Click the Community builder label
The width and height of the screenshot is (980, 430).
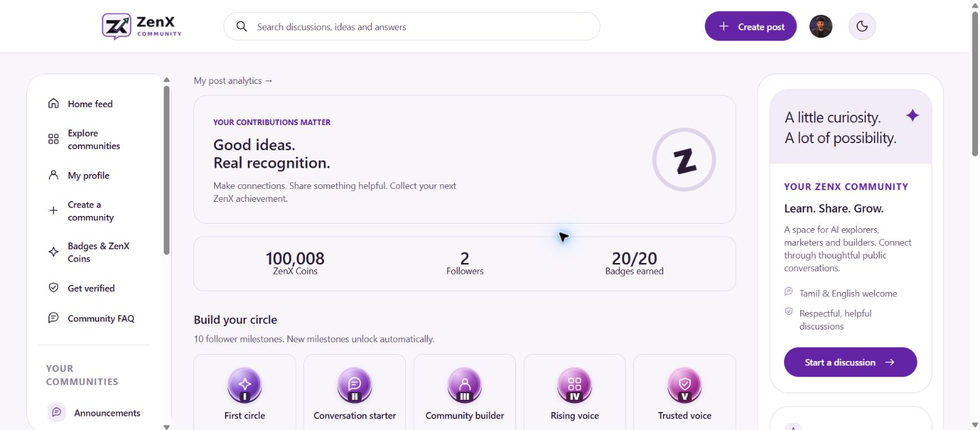[465, 416]
